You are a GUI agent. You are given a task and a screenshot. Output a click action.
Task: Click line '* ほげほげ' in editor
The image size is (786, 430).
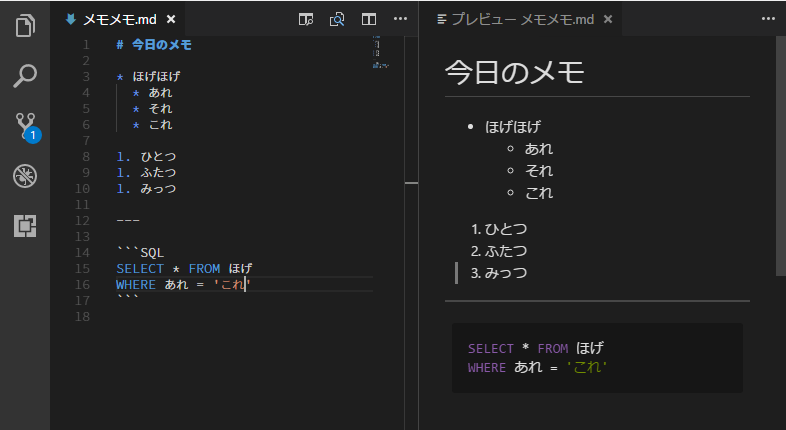tap(148, 76)
